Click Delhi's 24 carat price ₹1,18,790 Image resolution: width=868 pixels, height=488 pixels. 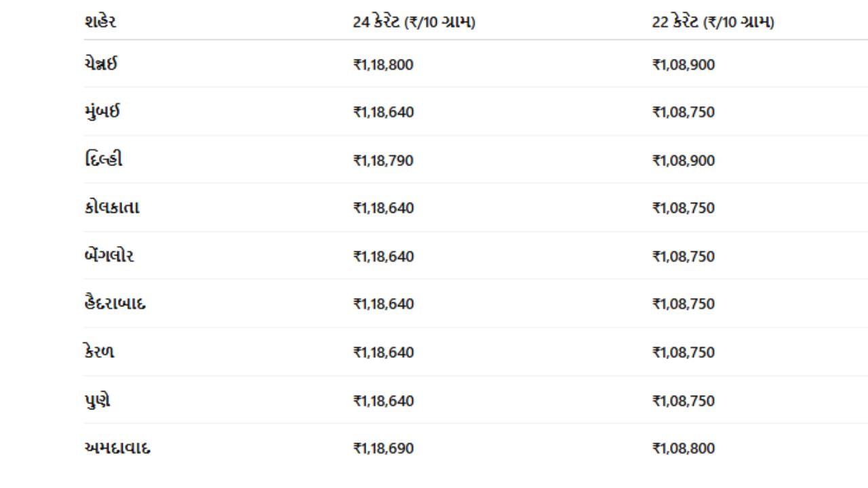click(x=383, y=161)
